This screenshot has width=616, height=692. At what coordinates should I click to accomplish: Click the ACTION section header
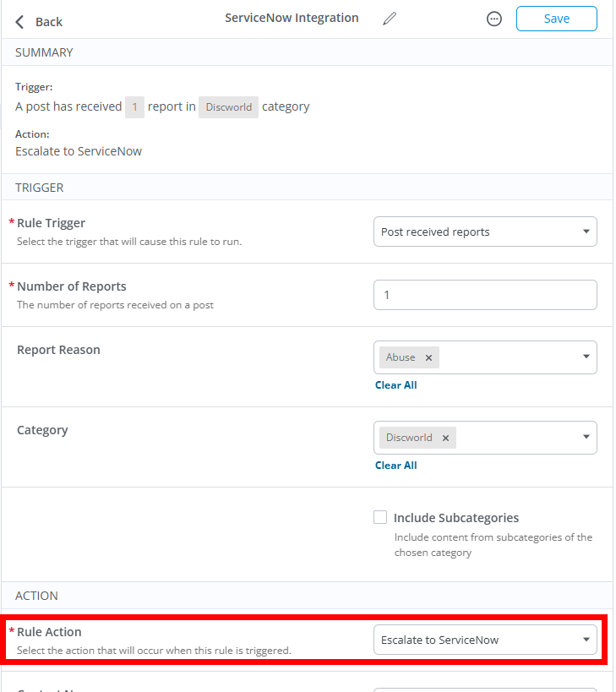pos(36,597)
